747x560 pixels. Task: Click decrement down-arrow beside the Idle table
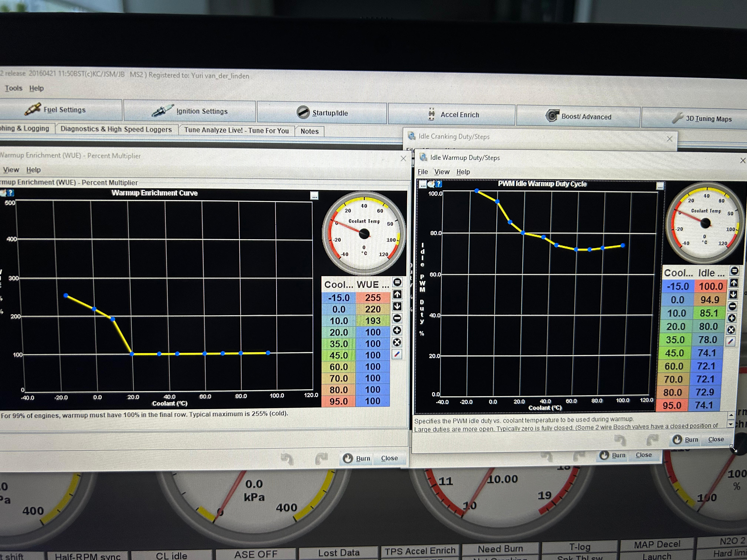click(x=733, y=295)
